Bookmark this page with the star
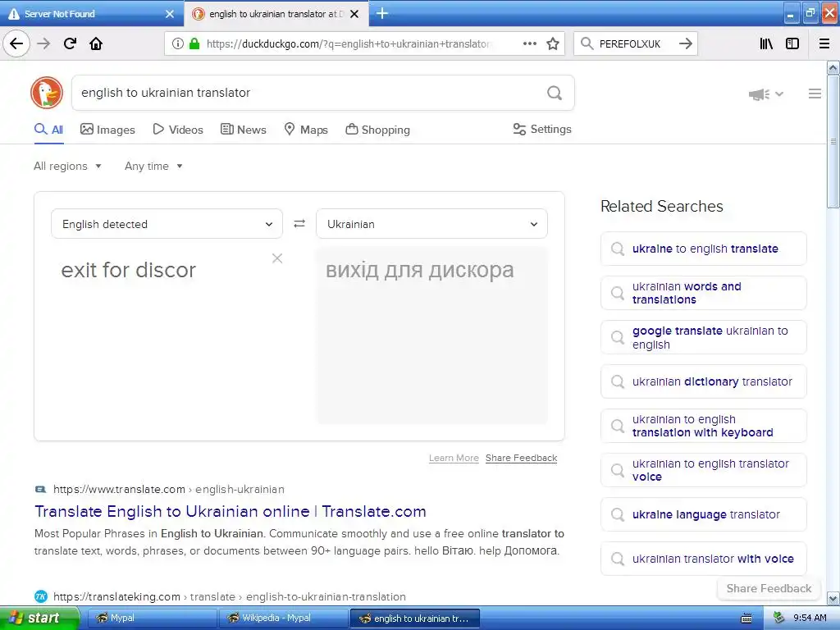The image size is (840, 630). [553, 44]
